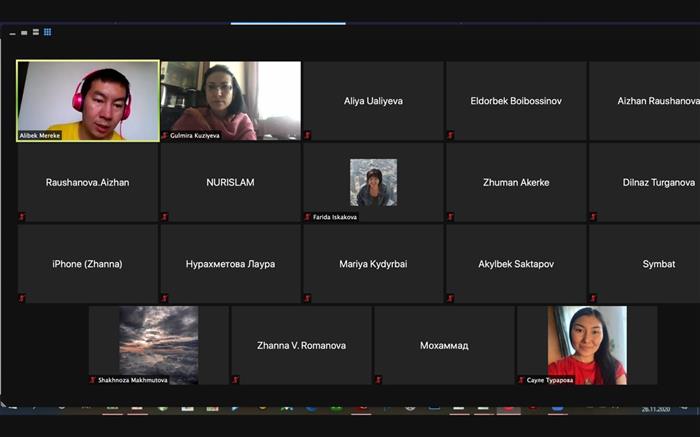Click muted mic icon on Zhanna V. Romanova tile
Image resolution: width=700 pixels, height=437 pixels.
236,380
